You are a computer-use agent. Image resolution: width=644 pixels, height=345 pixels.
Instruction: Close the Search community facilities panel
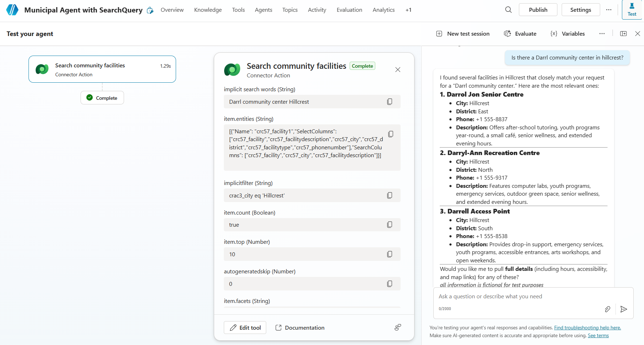pos(398,69)
